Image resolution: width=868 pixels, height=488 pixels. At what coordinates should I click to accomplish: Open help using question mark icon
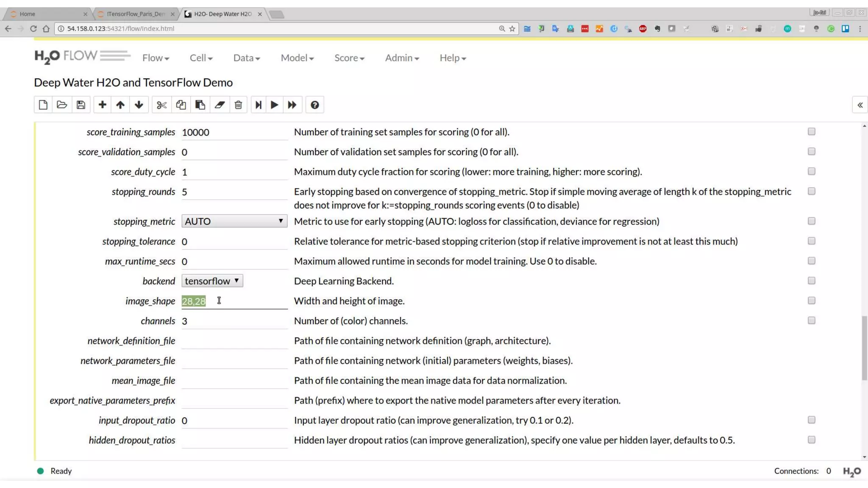tap(314, 105)
